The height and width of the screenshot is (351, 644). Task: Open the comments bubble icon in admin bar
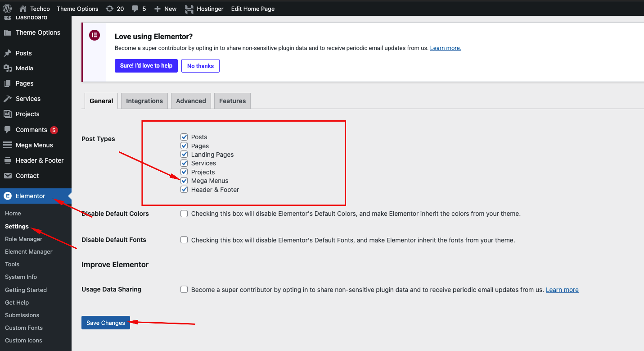135,9
